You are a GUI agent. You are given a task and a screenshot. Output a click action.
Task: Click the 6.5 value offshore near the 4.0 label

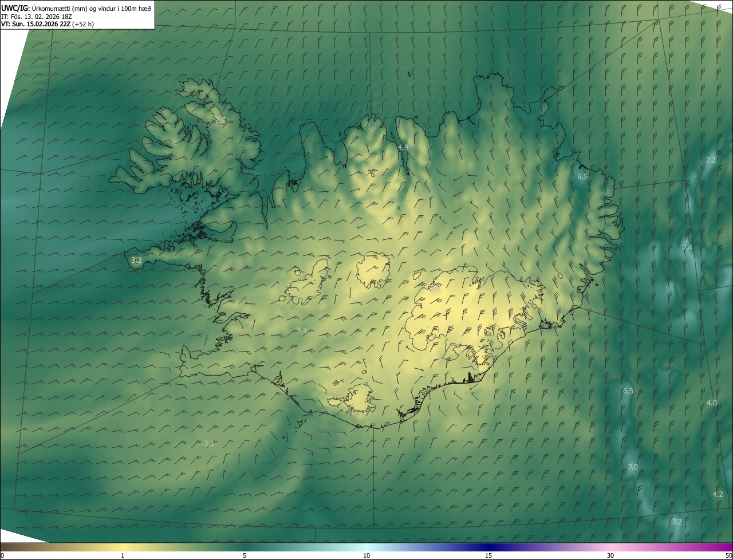628,391
